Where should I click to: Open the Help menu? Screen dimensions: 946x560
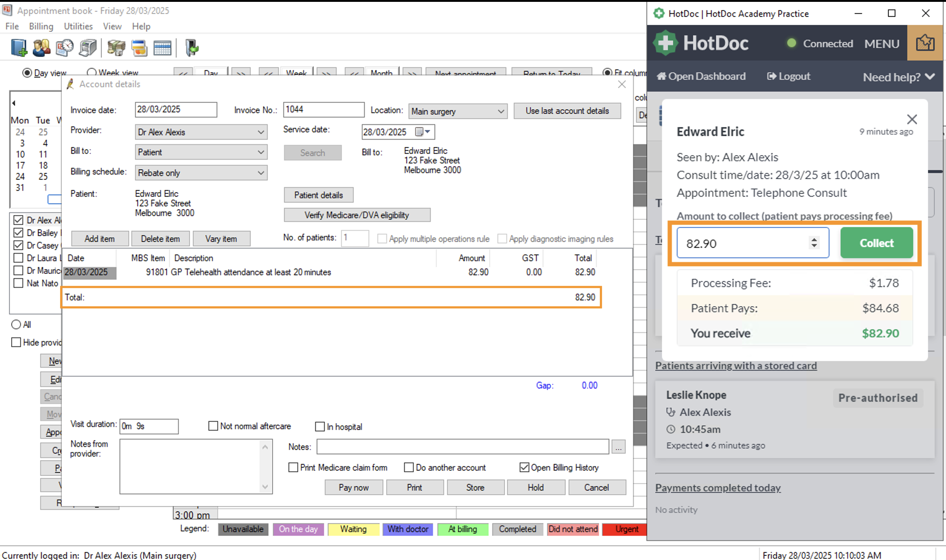[141, 26]
